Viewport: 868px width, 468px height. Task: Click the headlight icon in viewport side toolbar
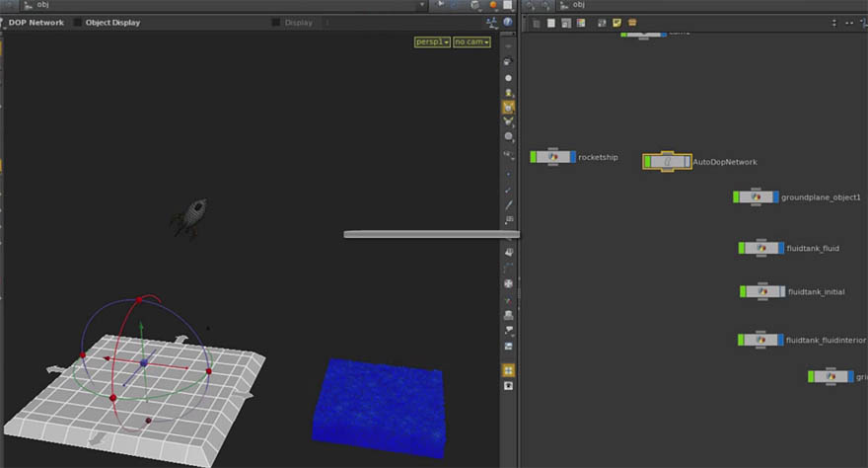[508, 93]
